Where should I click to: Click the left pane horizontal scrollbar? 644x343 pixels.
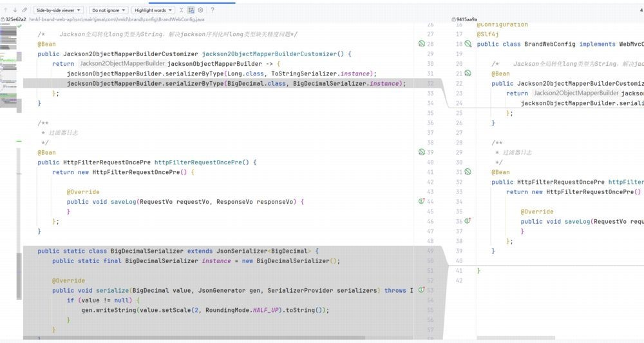194,338
